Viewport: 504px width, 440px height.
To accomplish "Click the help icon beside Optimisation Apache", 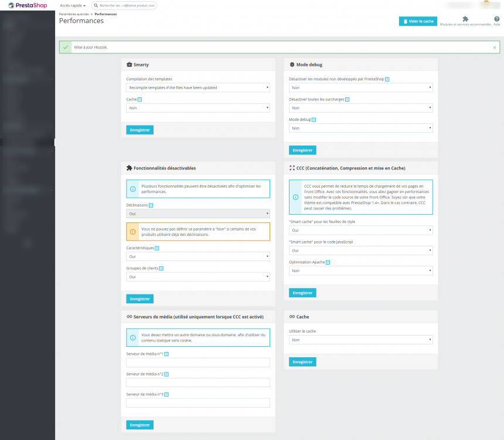I will pyautogui.click(x=328, y=262).
